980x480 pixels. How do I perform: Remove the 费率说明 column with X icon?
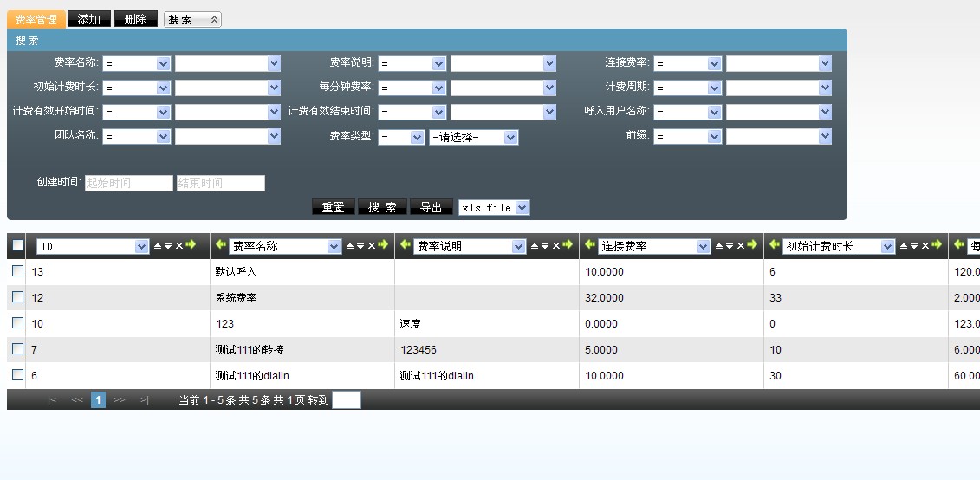click(555, 246)
